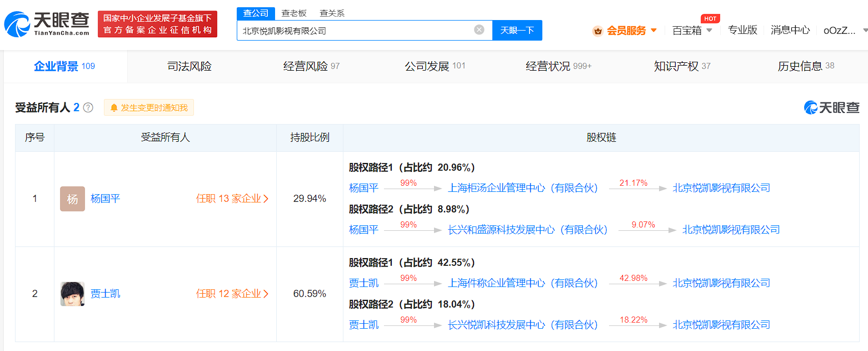
Task: Click 杨国平's avatar placeholder icon
Action: [x=73, y=198]
